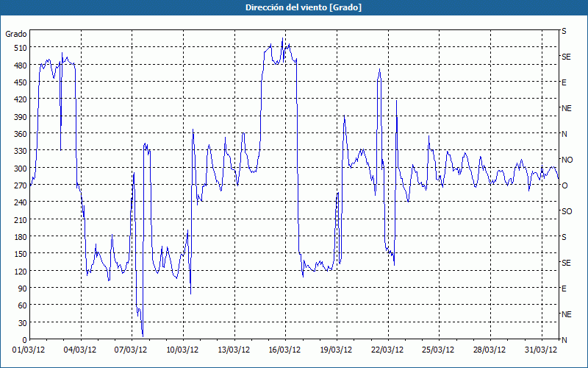This screenshot has height=368, width=588.
Task: Click the "E" compass label level with 450
Action: [x=564, y=82]
